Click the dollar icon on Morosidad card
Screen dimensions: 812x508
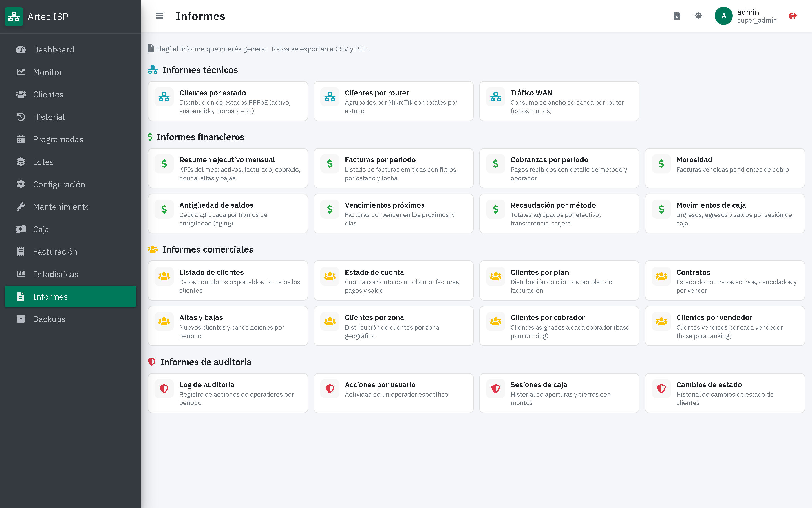(661, 164)
